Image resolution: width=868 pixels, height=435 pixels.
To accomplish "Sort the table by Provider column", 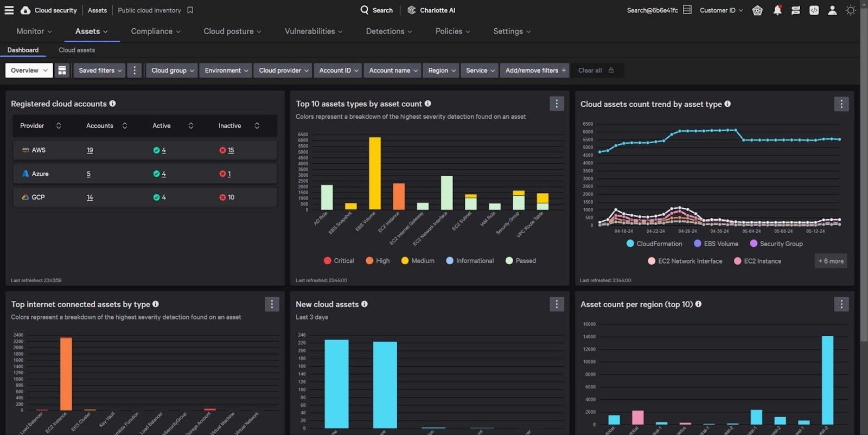I will (59, 126).
